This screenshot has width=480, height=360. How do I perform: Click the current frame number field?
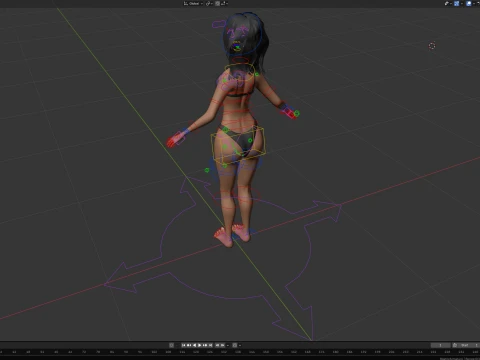click(x=440, y=345)
